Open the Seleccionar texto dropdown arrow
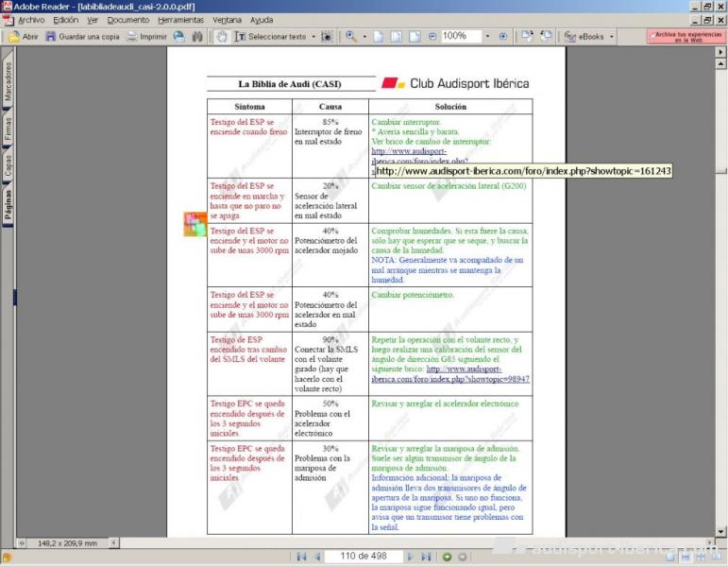 (x=313, y=36)
